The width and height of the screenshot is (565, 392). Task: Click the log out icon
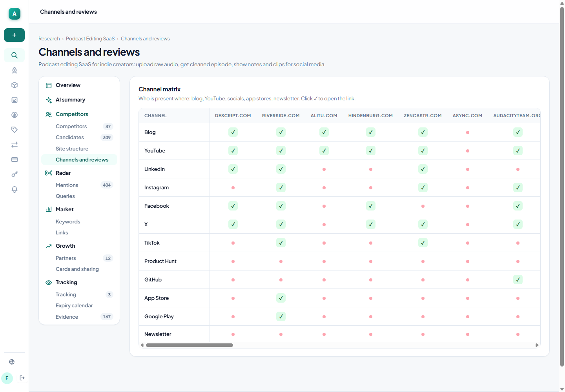pos(22,378)
